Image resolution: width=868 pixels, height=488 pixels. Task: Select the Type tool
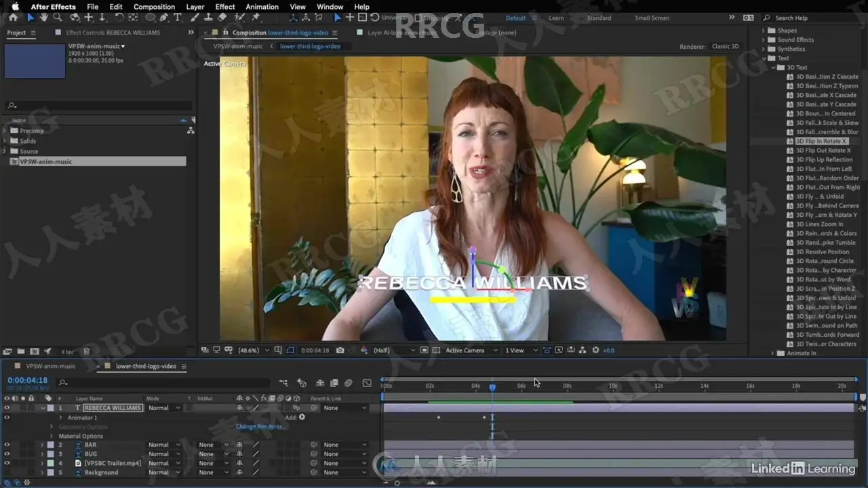pos(178,18)
